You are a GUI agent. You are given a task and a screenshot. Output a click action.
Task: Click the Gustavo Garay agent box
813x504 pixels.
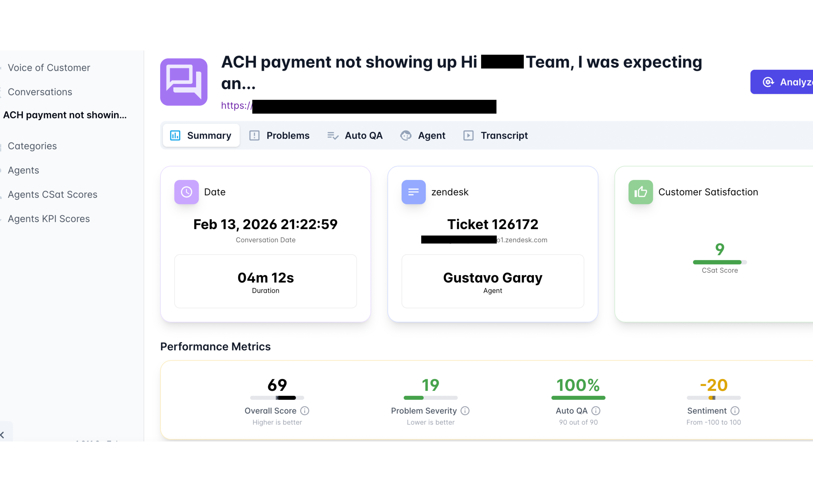[x=492, y=281]
